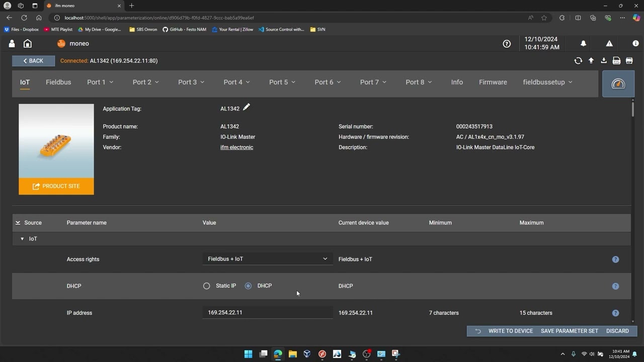Click the parameter page vertical scrollbar
This screenshot has height=362, width=644.
tap(632, 109)
